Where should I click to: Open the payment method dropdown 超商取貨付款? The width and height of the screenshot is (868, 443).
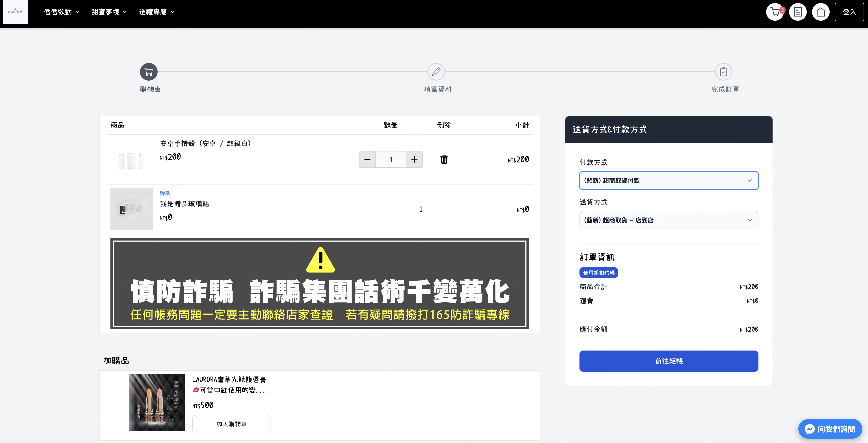tap(669, 180)
